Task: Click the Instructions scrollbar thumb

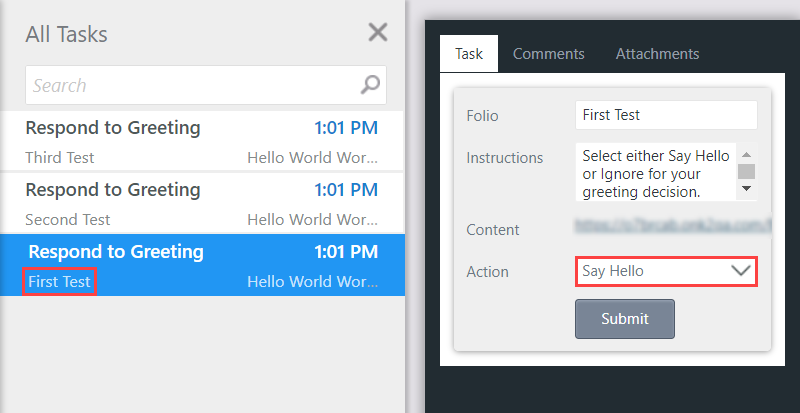Action: pos(746,171)
